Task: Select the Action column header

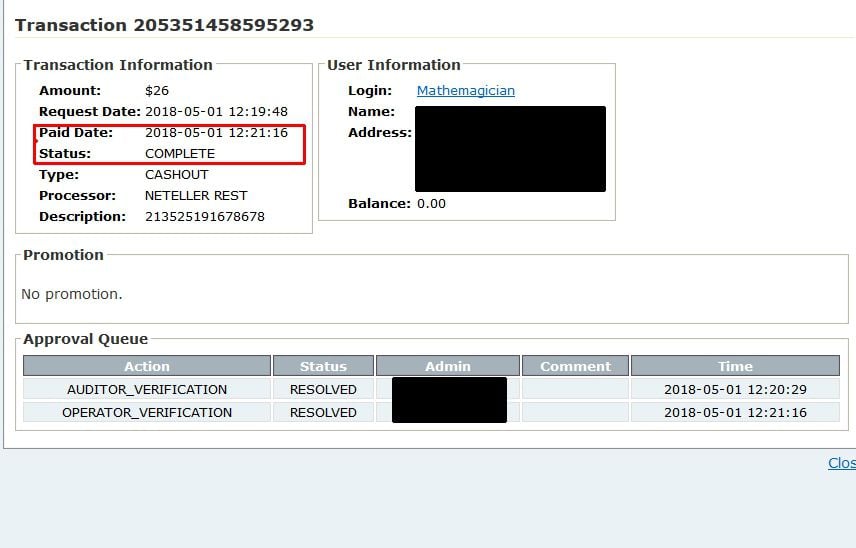Action: pyautogui.click(x=147, y=366)
